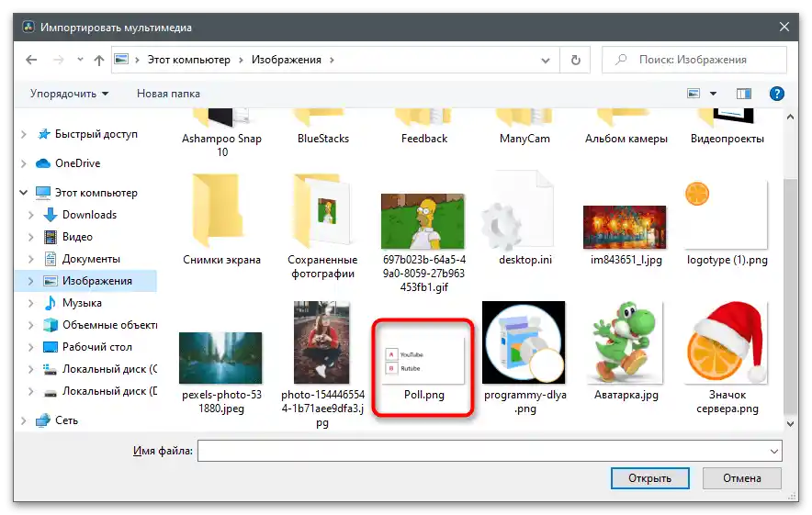Open Видео in the sidebar
Viewport: 812px width, 515px height.
click(77, 237)
